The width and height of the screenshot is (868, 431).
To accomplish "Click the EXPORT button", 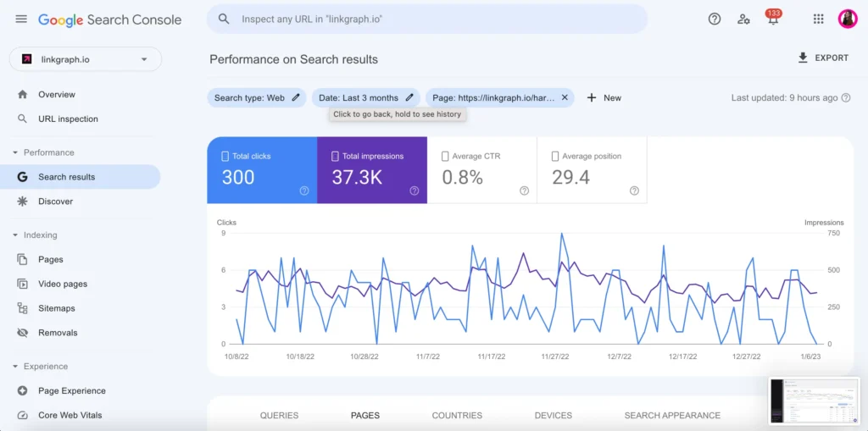I will point(822,58).
